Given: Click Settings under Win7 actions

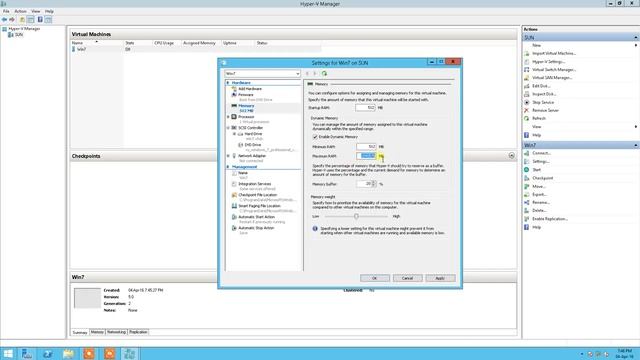Looking at the screenshot, I should click(540, 162).
